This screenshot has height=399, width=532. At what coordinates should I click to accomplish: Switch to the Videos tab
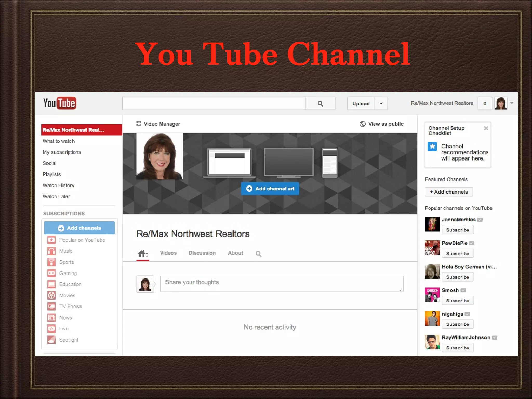tap(168, 253)
